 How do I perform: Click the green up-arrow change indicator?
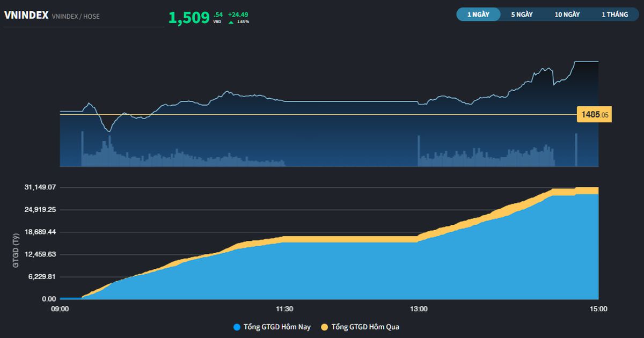point(230,22)
